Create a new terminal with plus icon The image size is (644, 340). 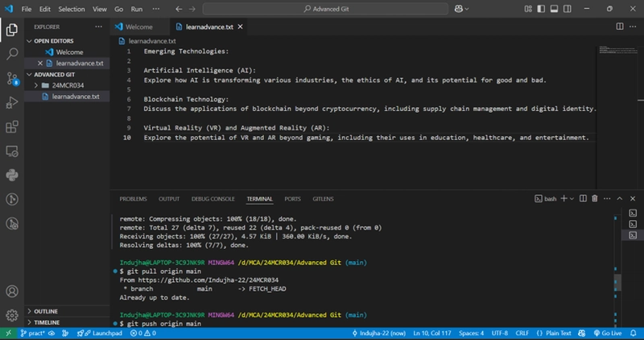pos(563,198)
